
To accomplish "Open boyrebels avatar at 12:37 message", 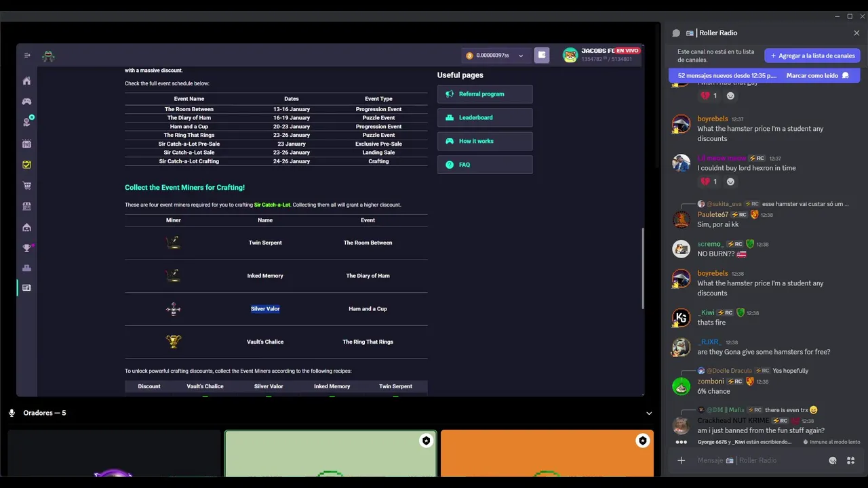I will pyautogui.click(x=681, y=124).
